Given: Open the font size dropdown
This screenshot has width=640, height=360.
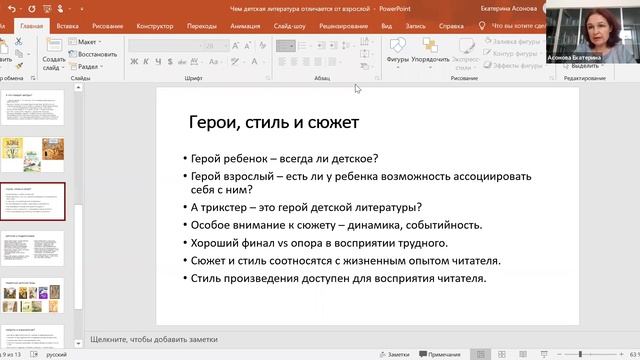Looking at the screenshot, I should pyautogui.click(x=216, y=46).
